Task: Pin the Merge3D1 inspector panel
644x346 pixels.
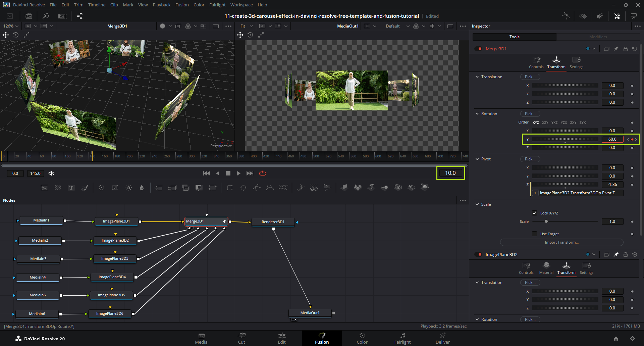Action: (616, 49)
